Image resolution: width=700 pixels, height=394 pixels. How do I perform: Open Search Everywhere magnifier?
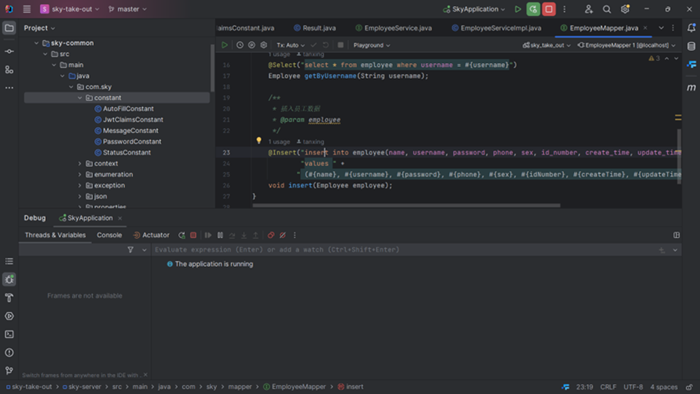607,9
